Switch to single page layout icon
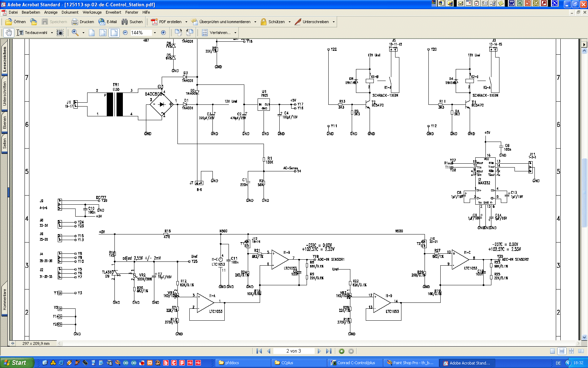 552,351
